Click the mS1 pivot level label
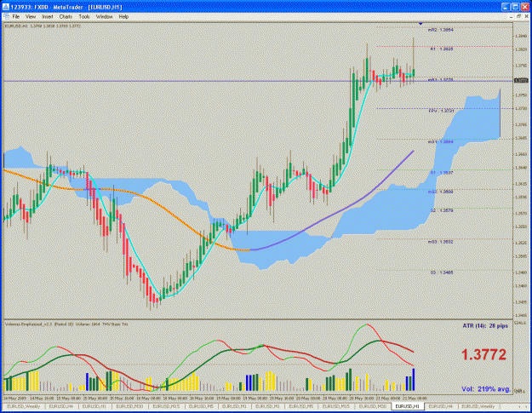Image resolution: width=532 pixels, height=413 pixels. 440,142
